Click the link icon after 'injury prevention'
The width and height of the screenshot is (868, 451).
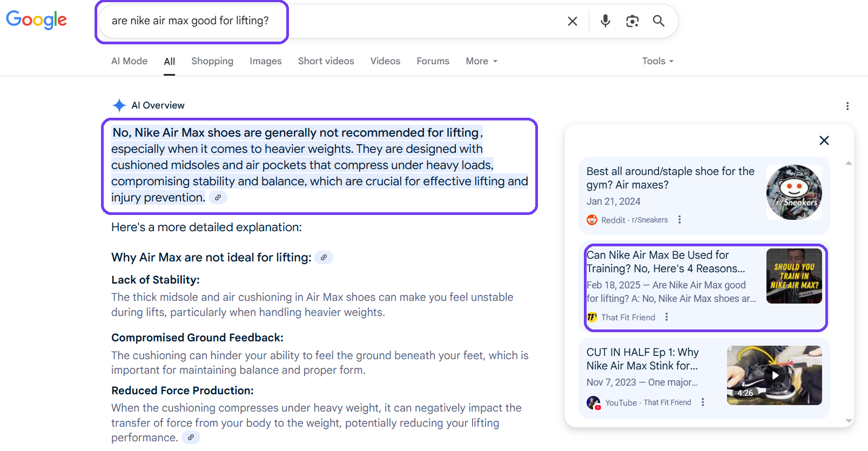point(218,198)
